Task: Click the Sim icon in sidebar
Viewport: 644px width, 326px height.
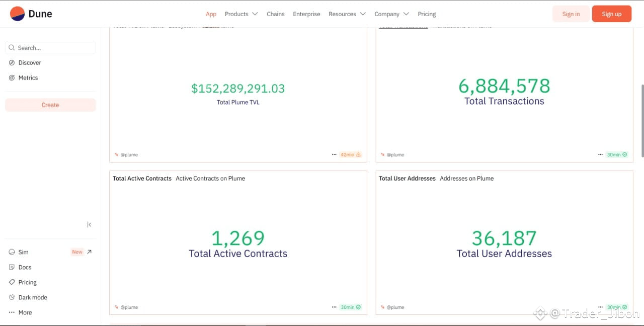Action: (12, 252)
